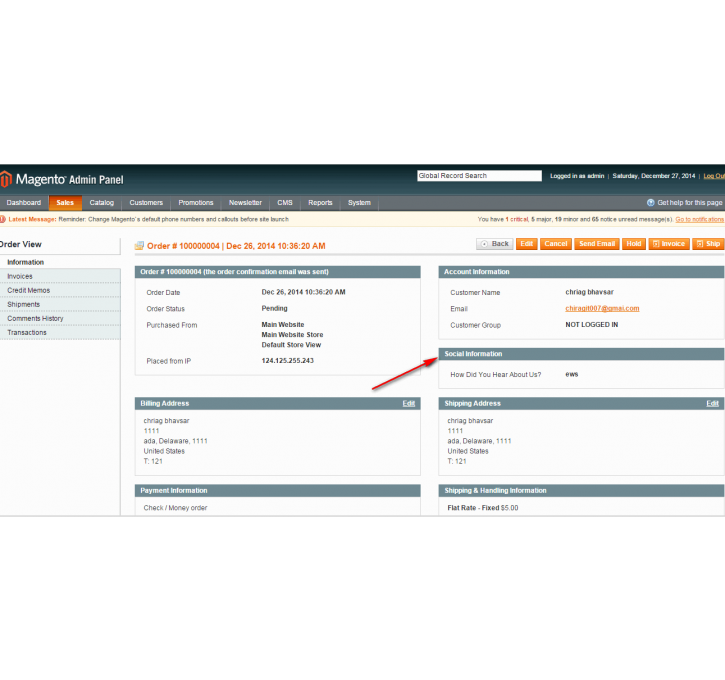
Task: Click the Back button
Action: pos(495,244)
